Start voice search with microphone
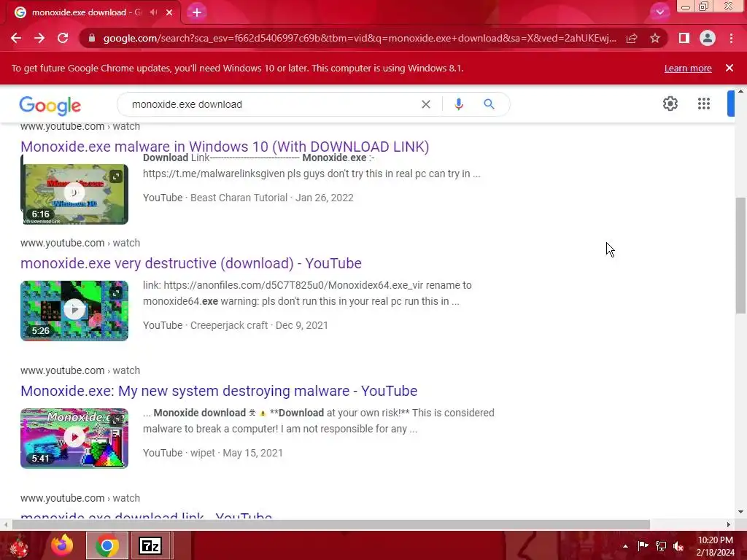Image resolution: width=747 pixels, height=560 pixels. point(459,104)
